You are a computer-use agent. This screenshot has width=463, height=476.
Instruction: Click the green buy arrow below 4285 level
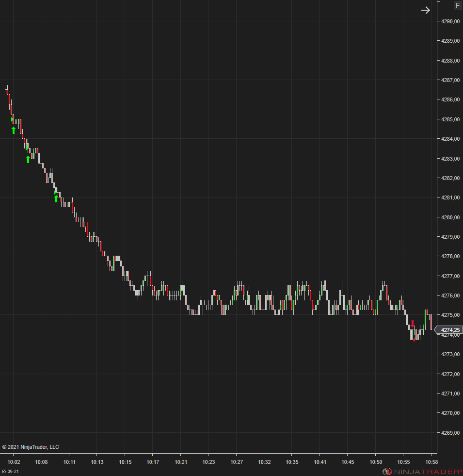coord(14,130)
